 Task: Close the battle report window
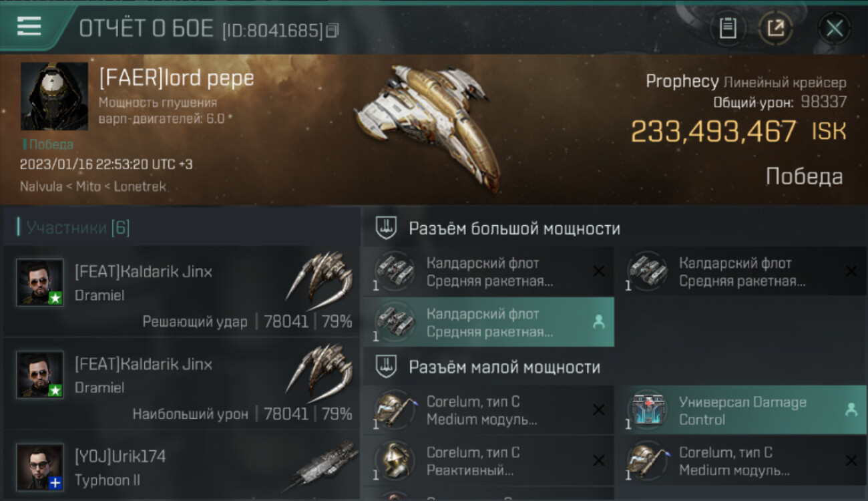(x=835, y=28)
